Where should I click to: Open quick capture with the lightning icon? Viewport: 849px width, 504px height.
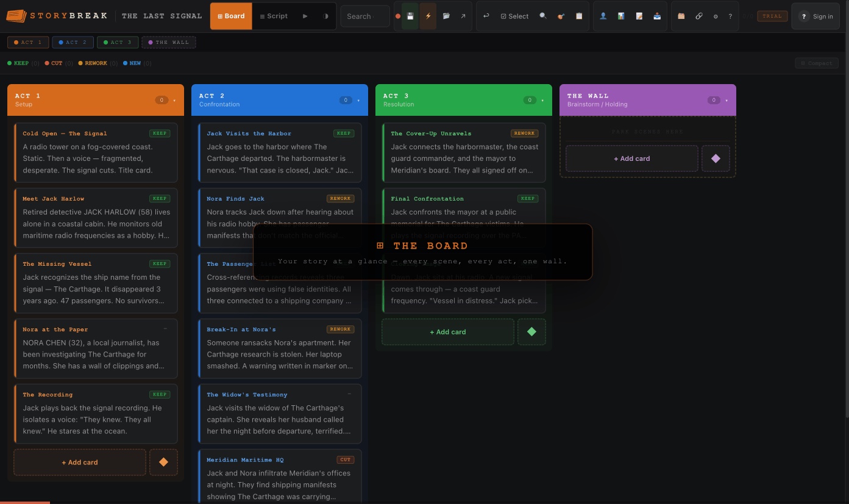(x=428, y=16)
